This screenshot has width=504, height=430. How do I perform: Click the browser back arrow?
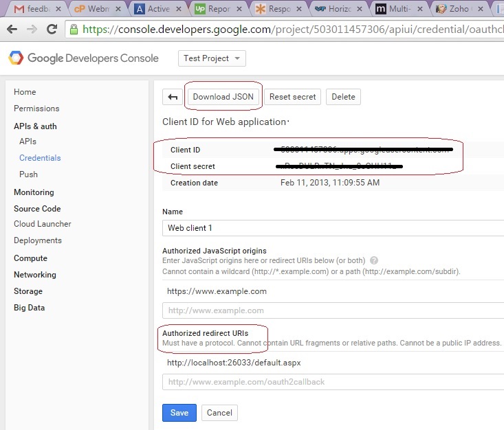tap(12, 30)
